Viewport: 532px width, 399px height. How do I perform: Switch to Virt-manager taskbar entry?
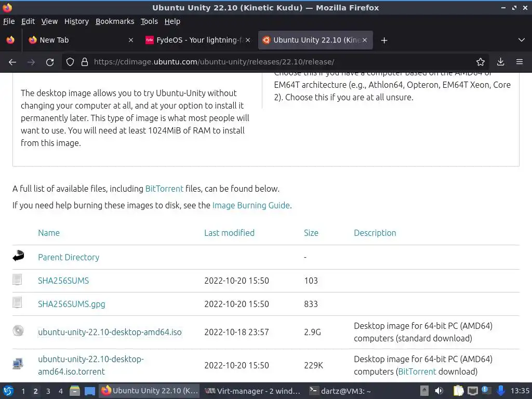(253, 391)
